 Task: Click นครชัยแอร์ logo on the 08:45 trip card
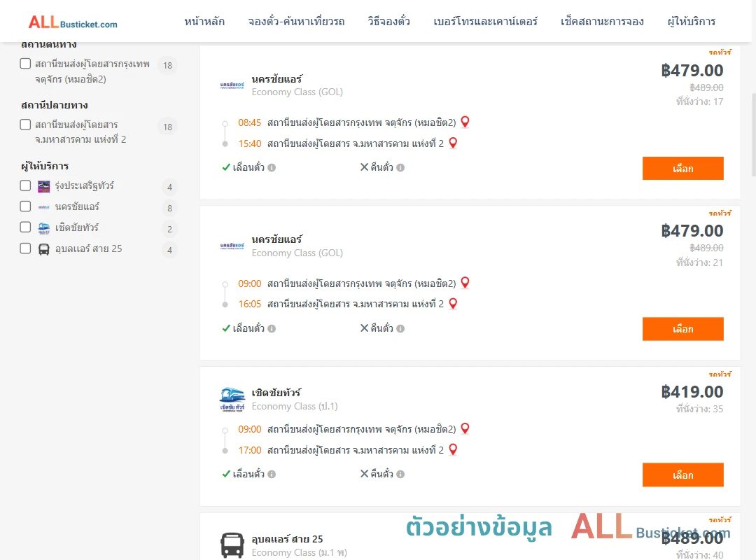click(232, 85)
